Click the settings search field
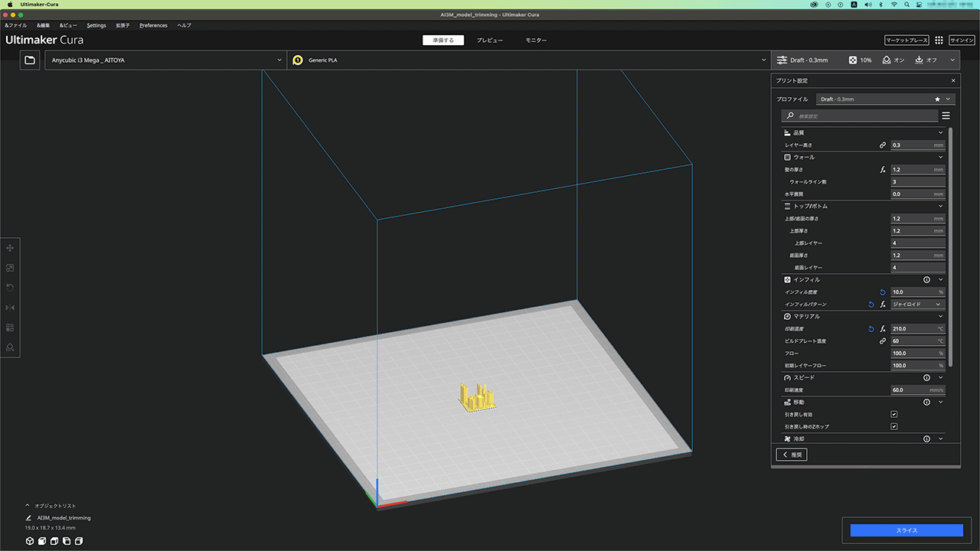The width and height of the screenshot is (980, 551). (x=860, y=116)
